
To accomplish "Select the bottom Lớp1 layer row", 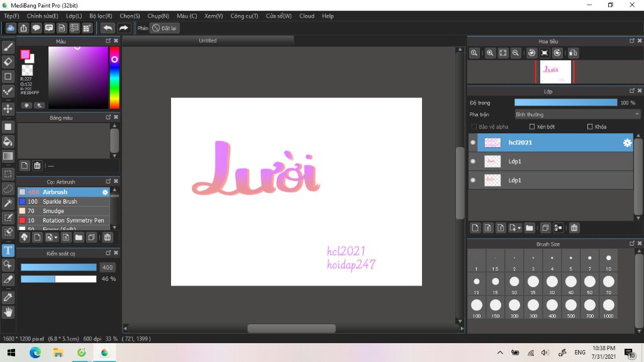I will coord(551,180).
